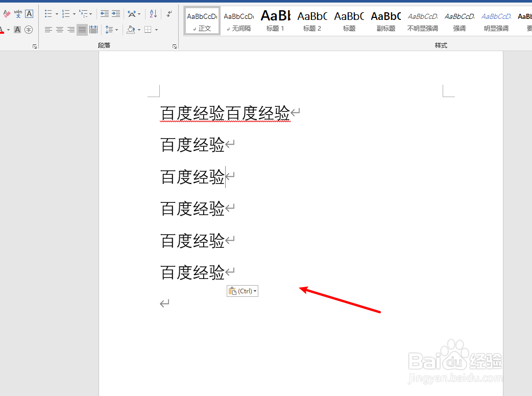Apply the 不明显强调 style
Image resolution: width=532 pixels, height=396 pixels.
[422, 21]
